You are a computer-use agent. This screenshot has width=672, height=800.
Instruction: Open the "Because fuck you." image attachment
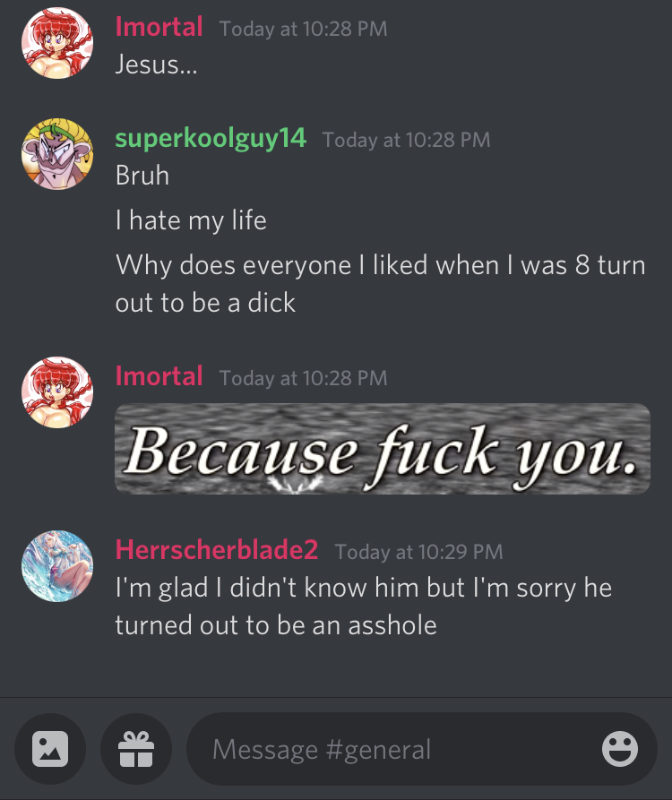click(383, 449)
